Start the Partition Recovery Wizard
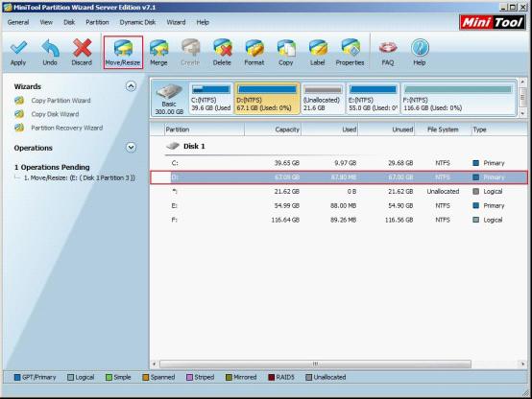The image size is (532, 399). point(67,128)
